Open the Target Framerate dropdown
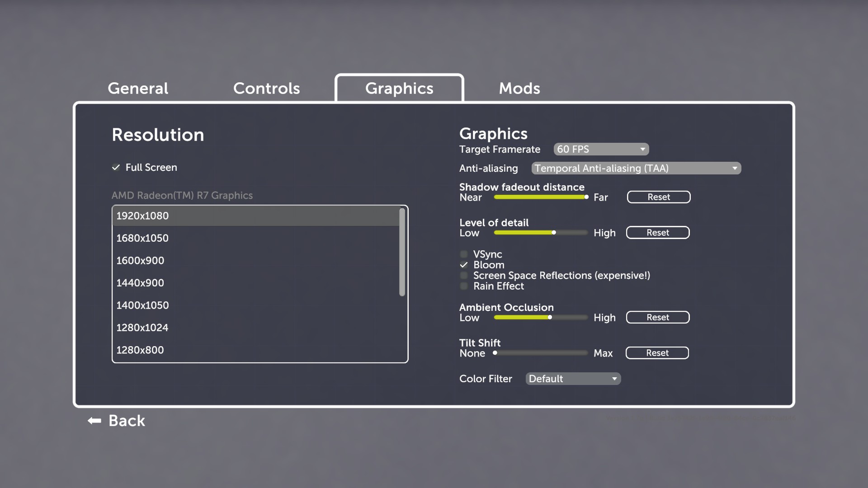This screenshot has width=868, height=488. point(601,149)
